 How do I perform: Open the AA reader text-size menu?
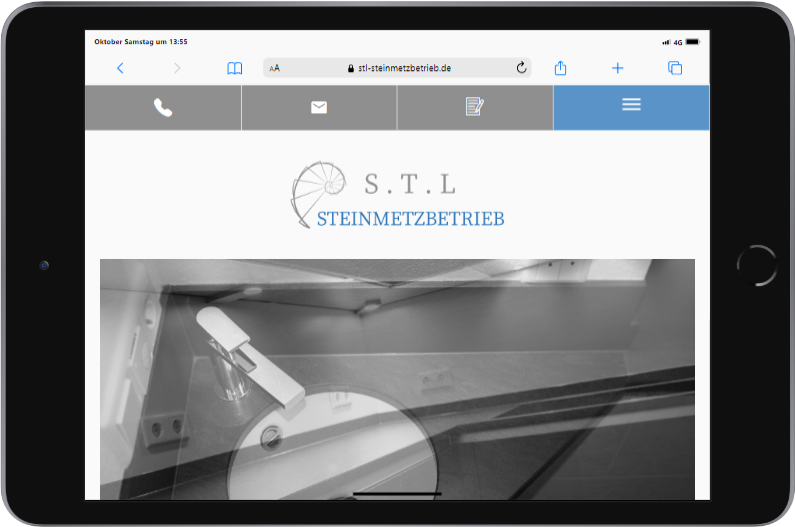click(x=274, y=68)
